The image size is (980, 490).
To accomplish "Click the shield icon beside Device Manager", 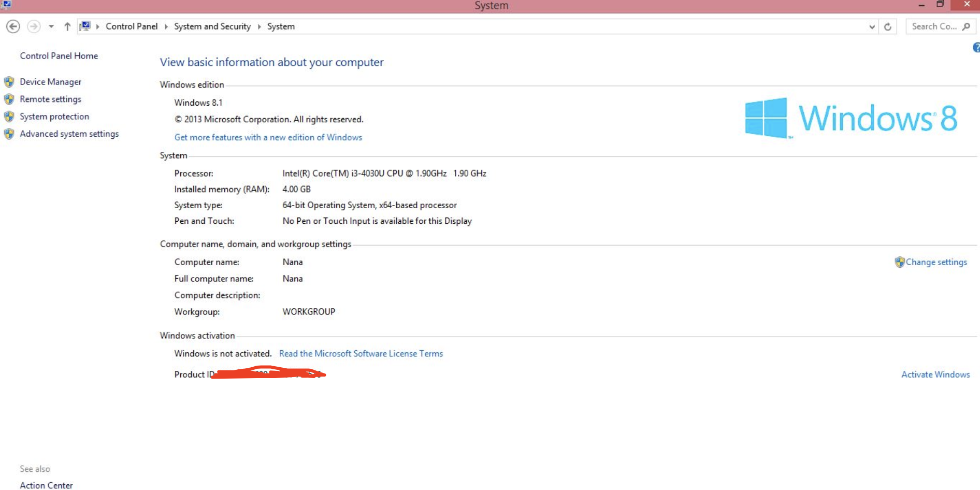I will 9,82.
